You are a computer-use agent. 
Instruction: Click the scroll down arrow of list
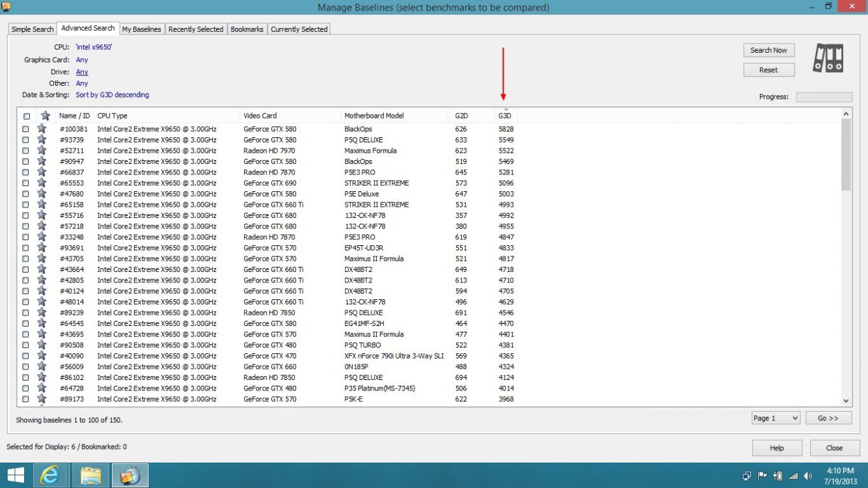pos(846,401)
